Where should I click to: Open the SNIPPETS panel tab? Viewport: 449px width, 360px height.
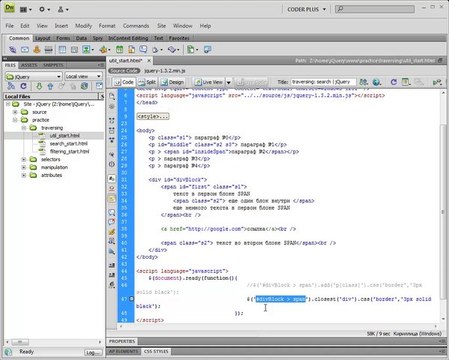coord(53,65)
